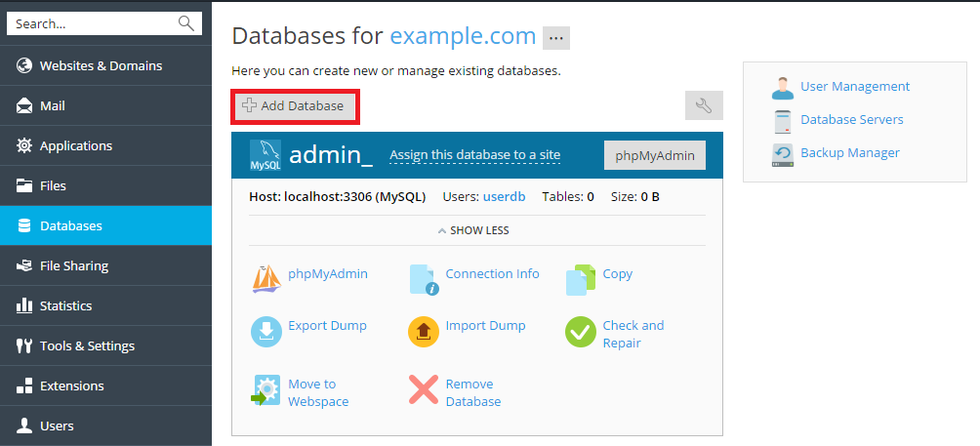Image resolution: width=980 pixels, height=446 pixels.
Task: Click the phpMyAdmin button in header
Action: (654, 155)
